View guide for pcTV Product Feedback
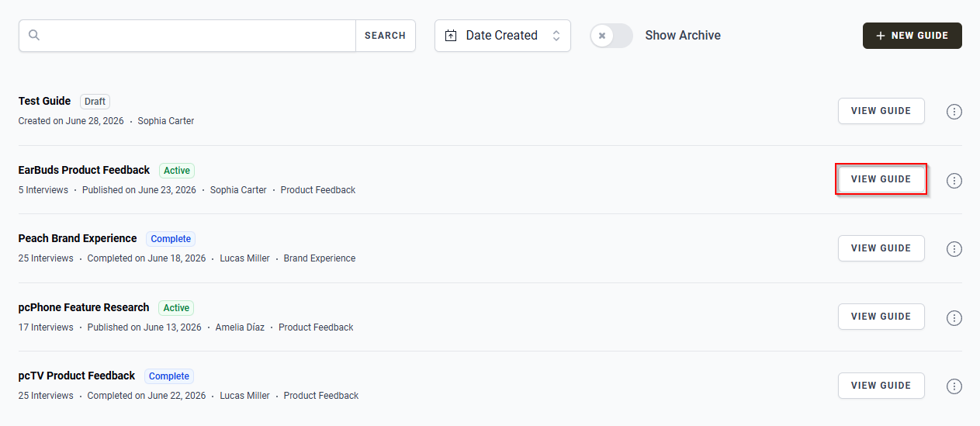 click(881, 386)
